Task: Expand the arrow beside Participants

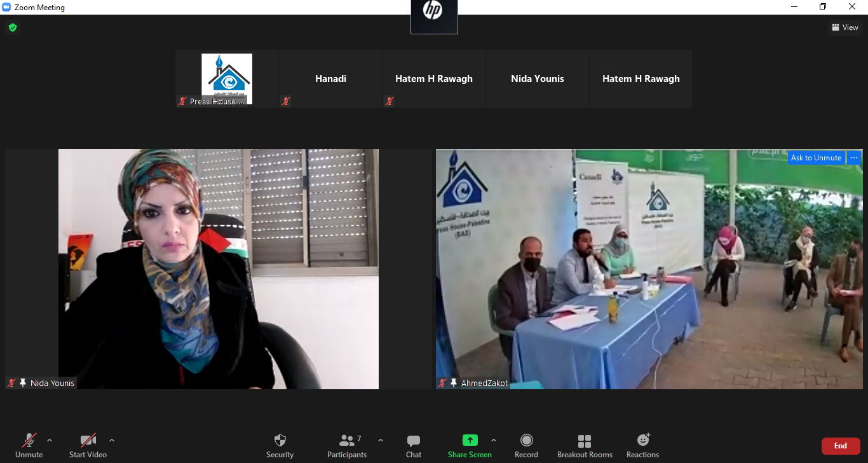Action: pyautogui.click(x=381, y=440)
